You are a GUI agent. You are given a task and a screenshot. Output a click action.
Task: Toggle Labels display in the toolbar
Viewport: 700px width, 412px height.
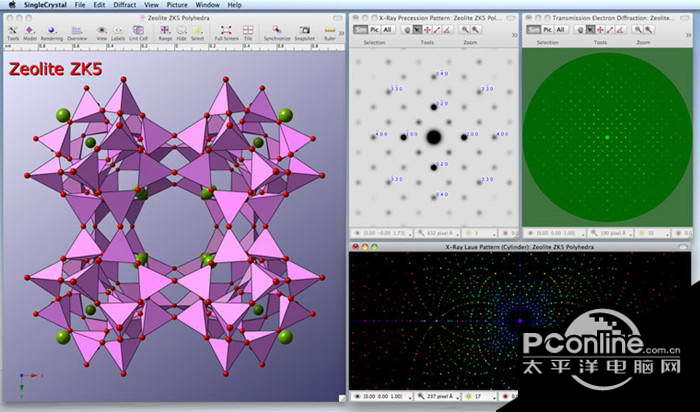(119, 32)
